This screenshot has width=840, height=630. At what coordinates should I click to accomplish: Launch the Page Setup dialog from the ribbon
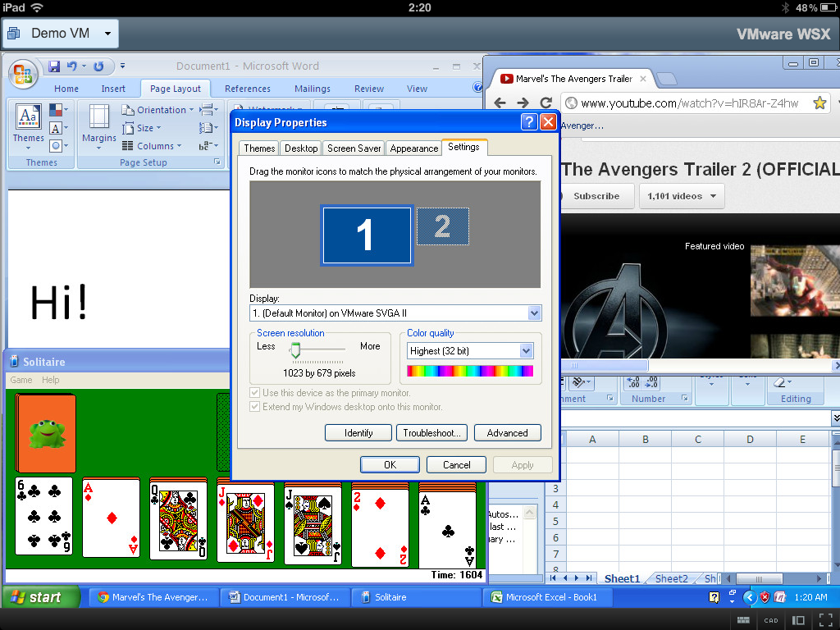click(217, 162)
